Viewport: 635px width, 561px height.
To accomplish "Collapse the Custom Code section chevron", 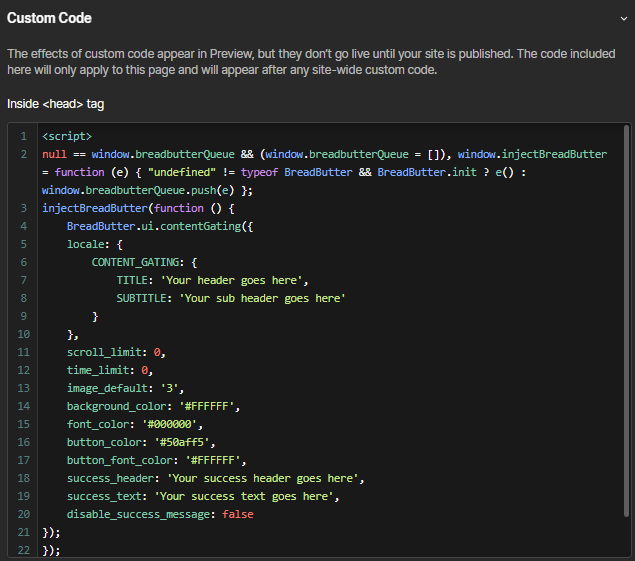I will click(623, 18).
